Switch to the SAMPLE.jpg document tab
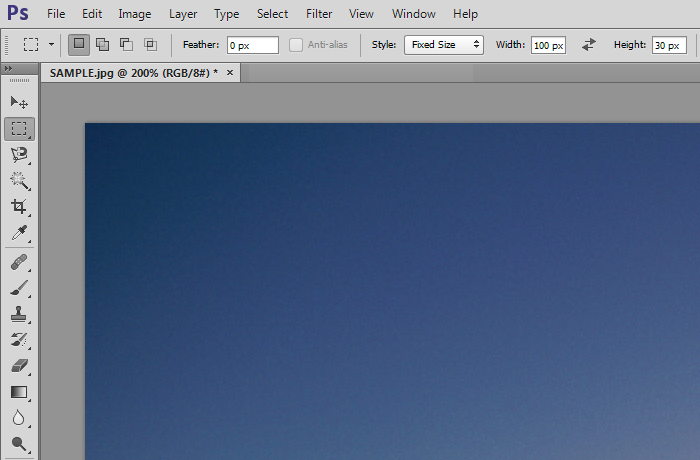The height and width of the screenshot is (460, 700). coord(134,73)
